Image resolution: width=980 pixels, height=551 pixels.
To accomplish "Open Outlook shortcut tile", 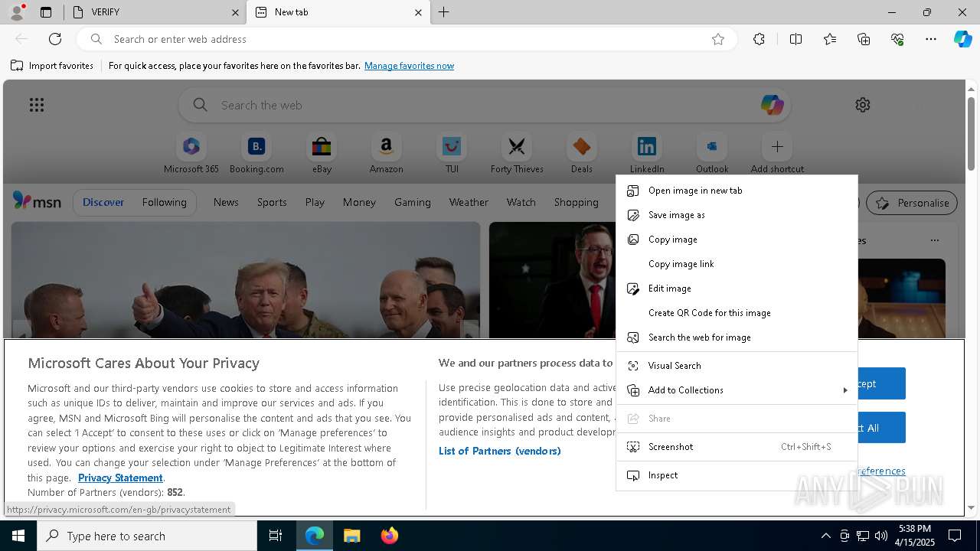I will pyautogui.click(x=712, y=154).
